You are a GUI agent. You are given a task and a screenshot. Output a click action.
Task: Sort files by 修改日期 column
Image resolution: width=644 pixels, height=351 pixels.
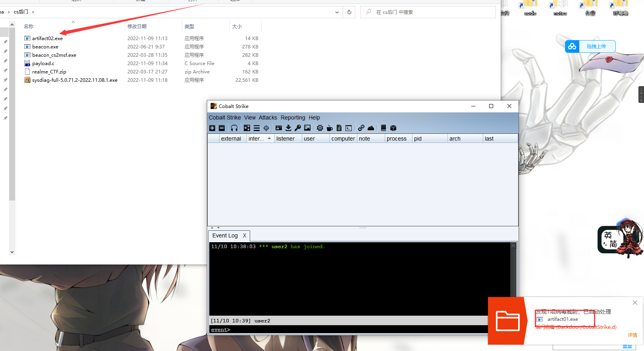[x=153, y=26]
